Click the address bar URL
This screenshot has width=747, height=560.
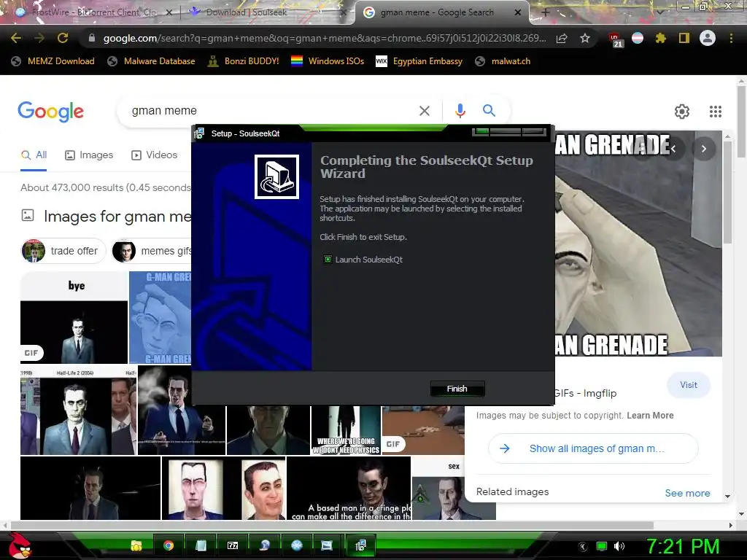click(x=325, y=38)
